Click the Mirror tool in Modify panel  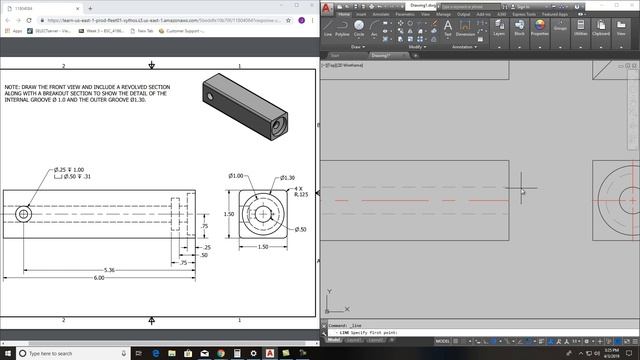(x=410, y=31)
